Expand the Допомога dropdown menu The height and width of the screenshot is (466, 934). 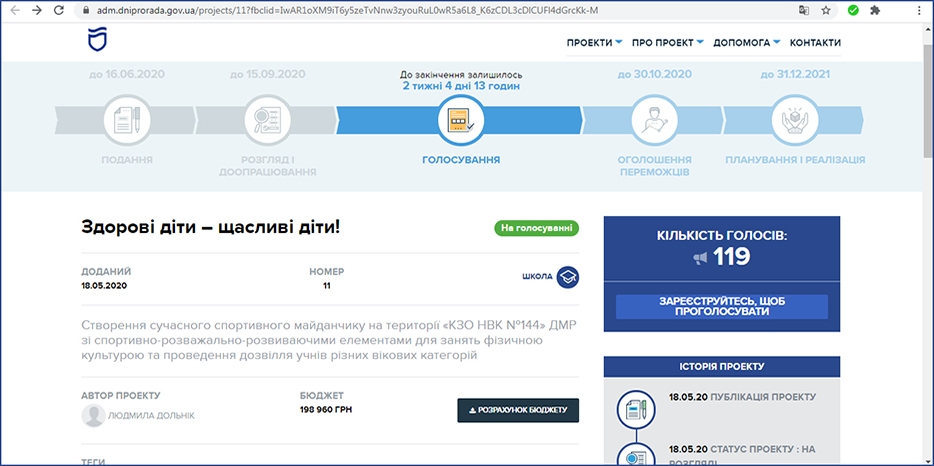pyautogui.click(x=746, y=42)
